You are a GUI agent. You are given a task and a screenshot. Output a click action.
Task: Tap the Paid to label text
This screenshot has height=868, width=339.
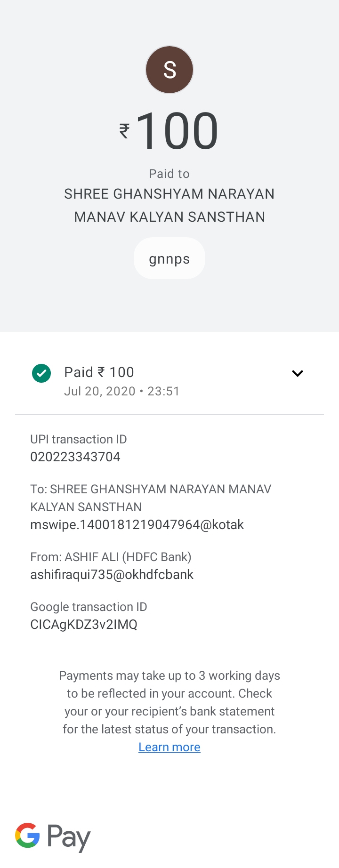169,174
